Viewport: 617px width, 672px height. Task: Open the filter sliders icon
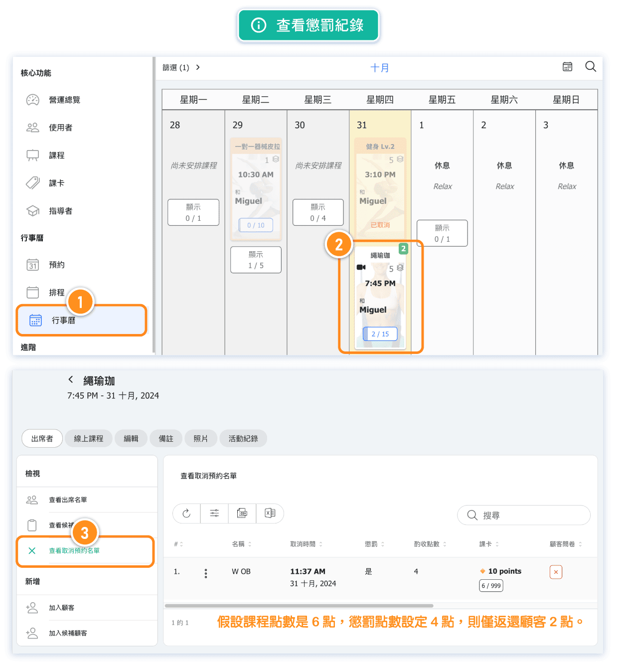(214, 513)
